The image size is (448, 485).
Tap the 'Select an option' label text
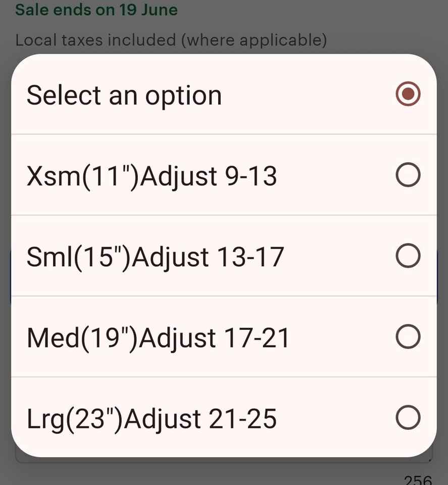click(x=124, y=95)
